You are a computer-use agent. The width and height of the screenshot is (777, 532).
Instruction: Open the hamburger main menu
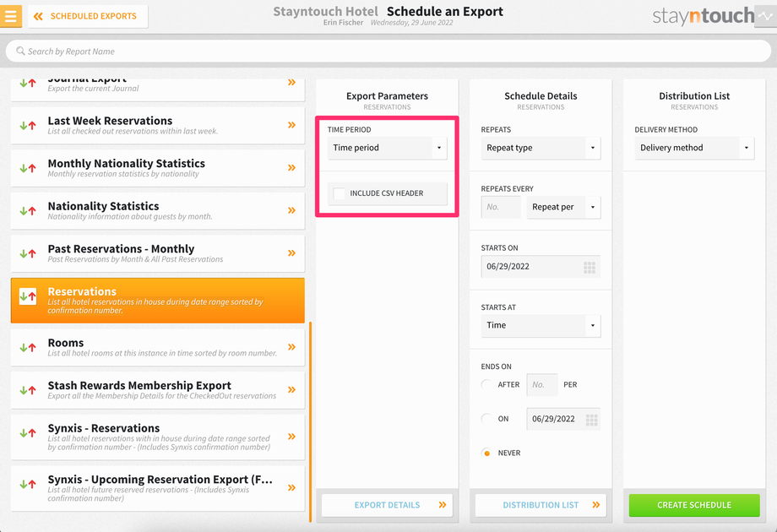pyautogui.click(x=10, y=16)
